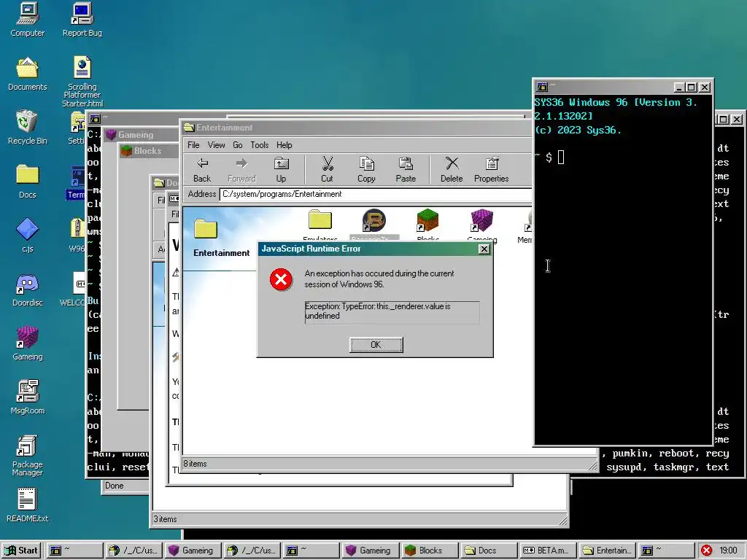747x560 pixels.
Task: Click the Cut scissors toolbar button
Action: tap(327, 170)
